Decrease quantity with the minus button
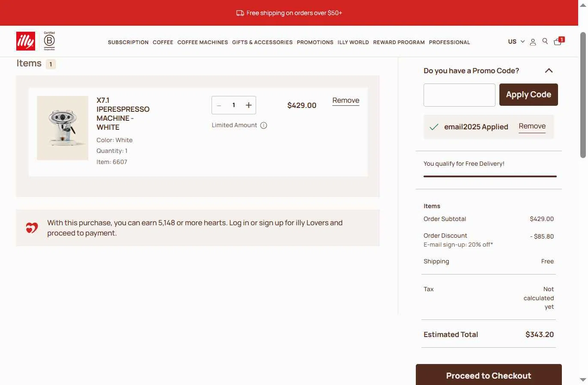This screenshot has width=588, height=385. [219, 105]
